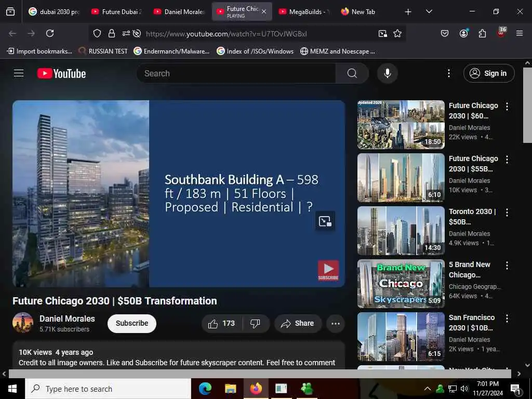Open options menu for Toronto 2030 video
Viewport: 532px width, 399px height.
(507, 212)
